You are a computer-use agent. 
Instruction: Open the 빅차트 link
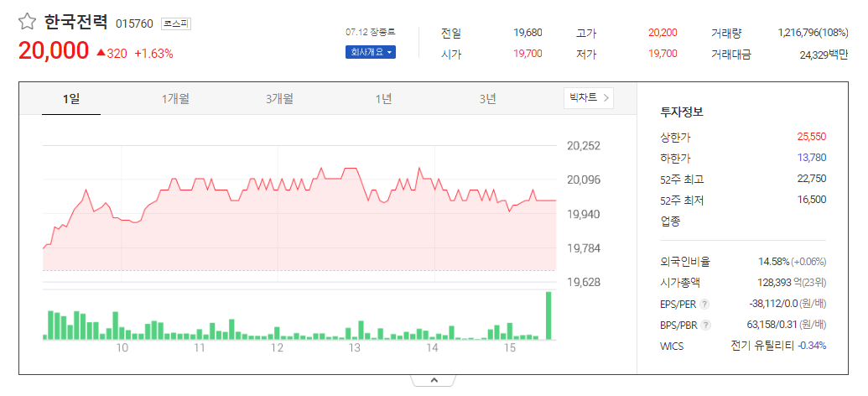pyautogui.click(x=589, y=98)
